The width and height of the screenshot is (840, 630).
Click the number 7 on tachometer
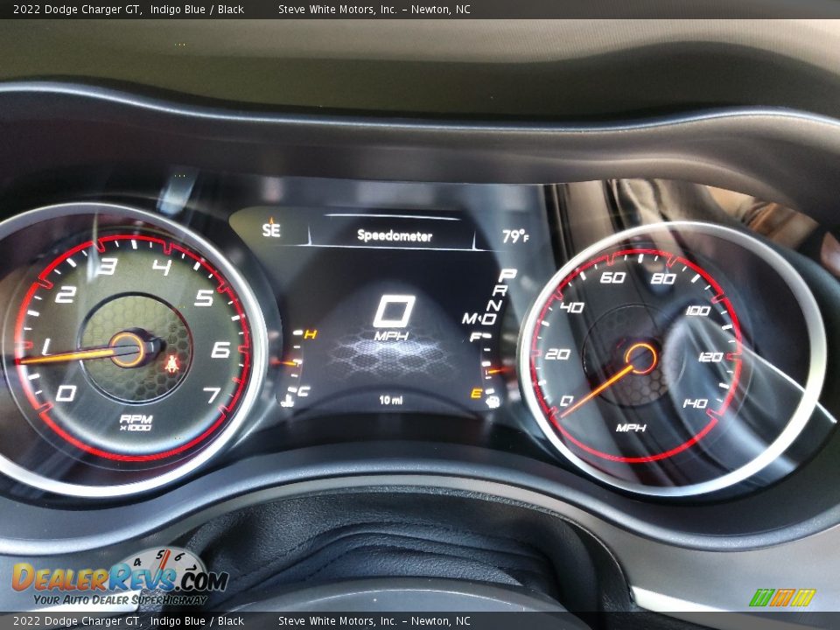[212, 395]
